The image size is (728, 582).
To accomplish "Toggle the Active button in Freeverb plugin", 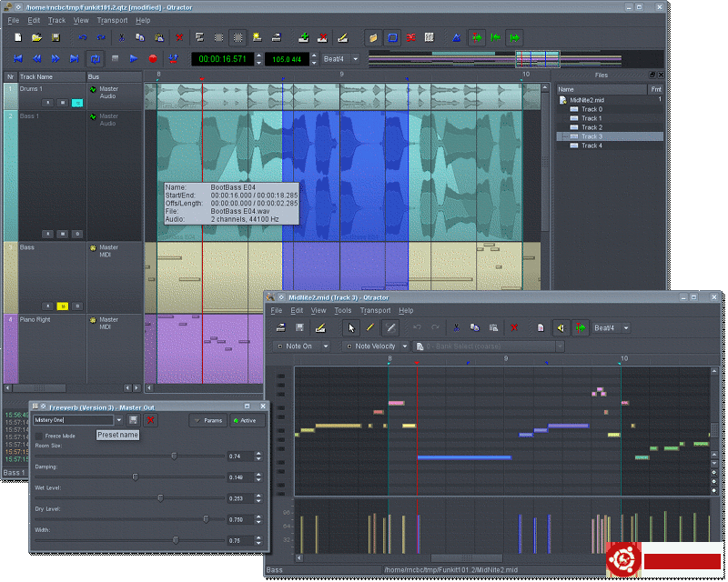I will (244, 420).
